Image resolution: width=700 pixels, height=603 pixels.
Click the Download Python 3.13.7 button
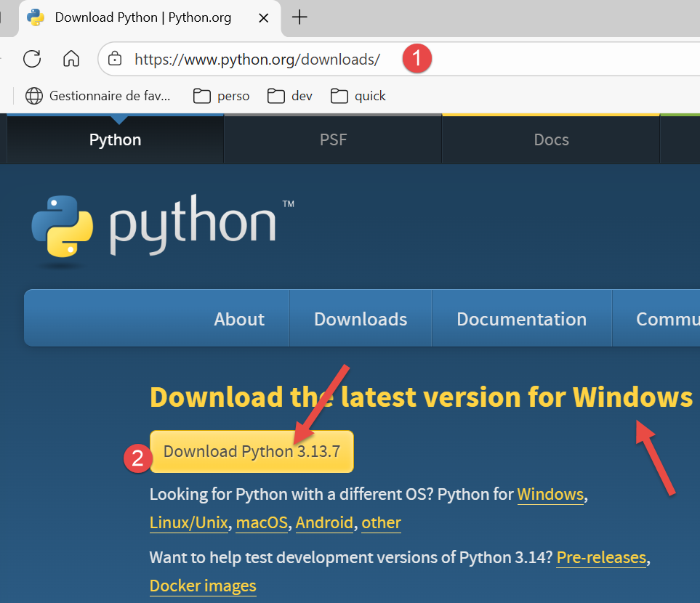pyautogui.click(x=252, y=451)
